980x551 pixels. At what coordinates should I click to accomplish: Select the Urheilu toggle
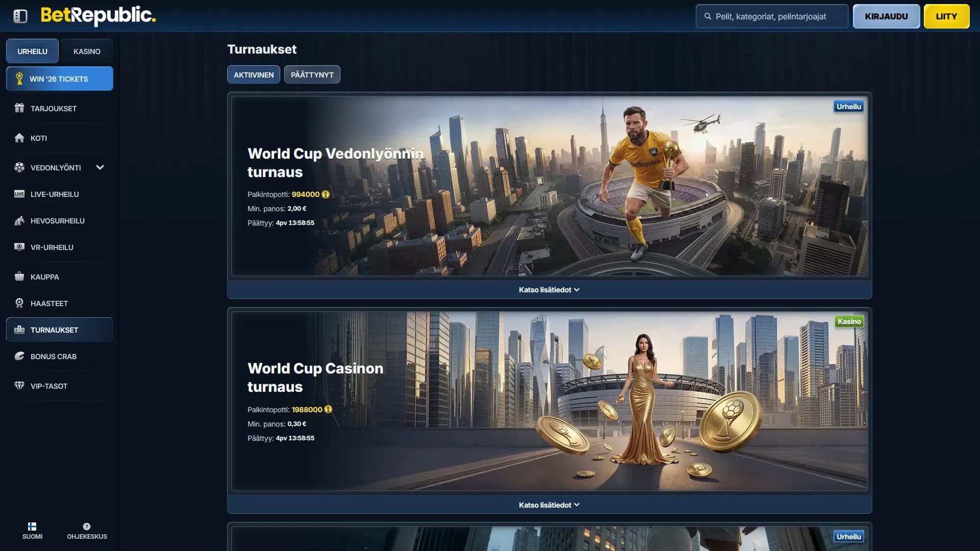click(32, 52)
